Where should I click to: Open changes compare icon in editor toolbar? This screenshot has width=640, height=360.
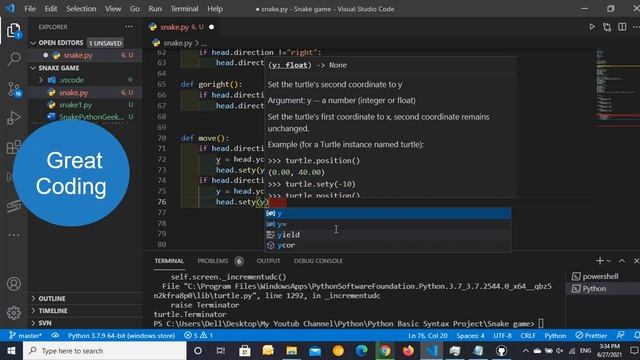click(607, 27)
